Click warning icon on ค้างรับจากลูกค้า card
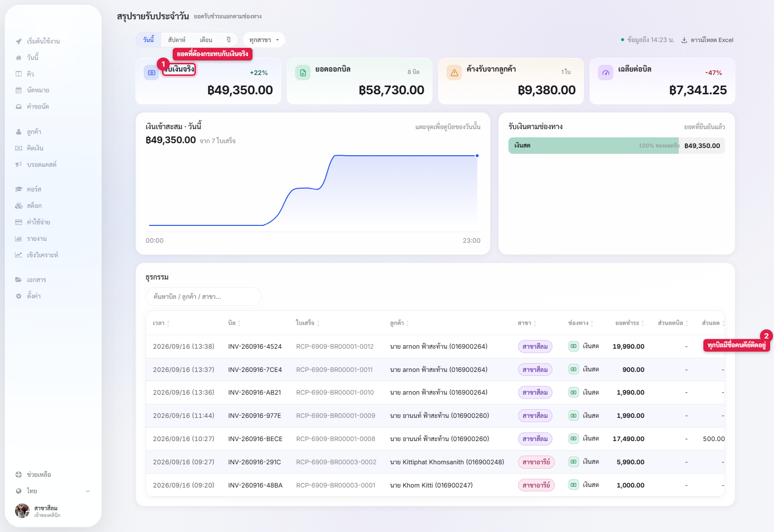The height and width of the screenshot is (532, 774). (x=454, y=73)
